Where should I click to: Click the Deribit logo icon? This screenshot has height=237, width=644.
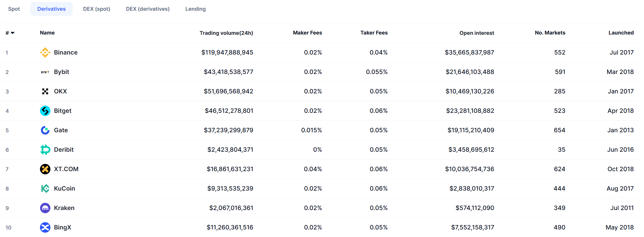[x=45, y=150]
